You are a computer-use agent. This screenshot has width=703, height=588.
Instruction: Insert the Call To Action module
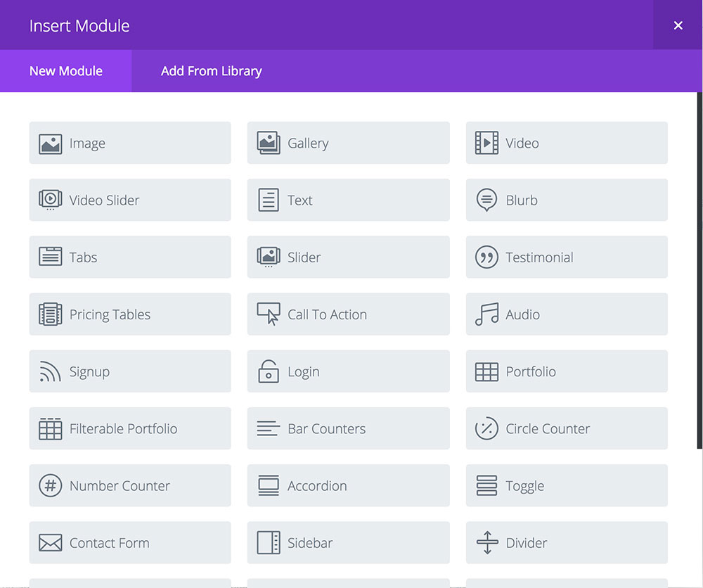pyautogui.click(x=349, y=314)
